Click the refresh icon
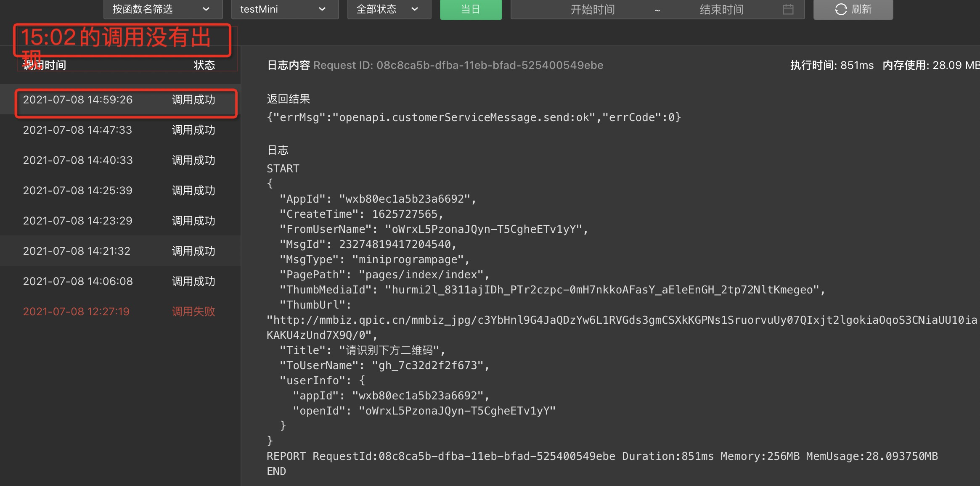The image size is (980, 486). pyautogui.click(x=841, y=9)
